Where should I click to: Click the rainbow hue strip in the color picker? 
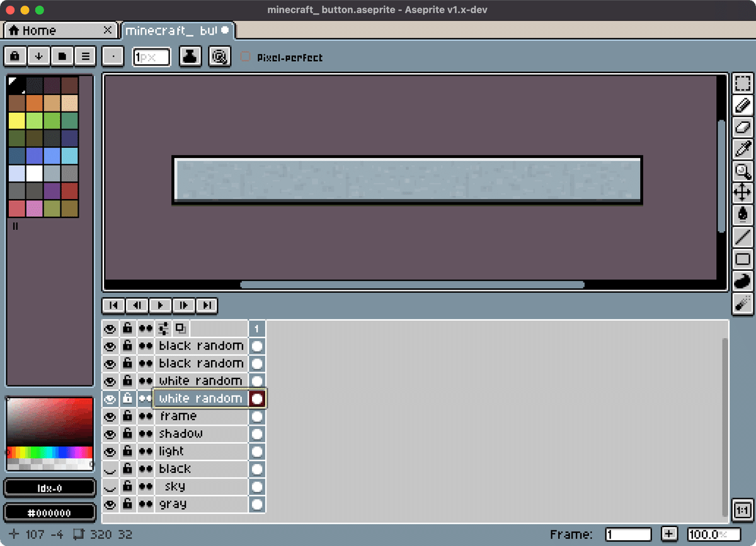point(50,452)
